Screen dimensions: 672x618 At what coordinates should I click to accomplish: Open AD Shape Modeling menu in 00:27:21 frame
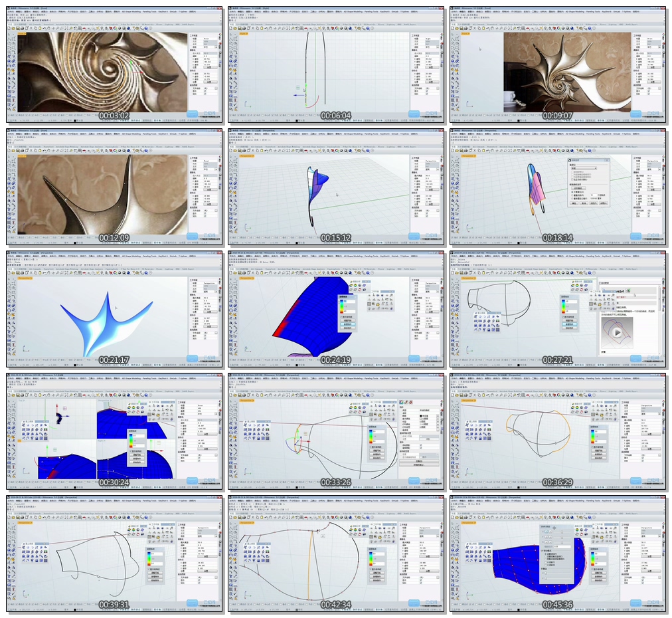click(574, 256)
